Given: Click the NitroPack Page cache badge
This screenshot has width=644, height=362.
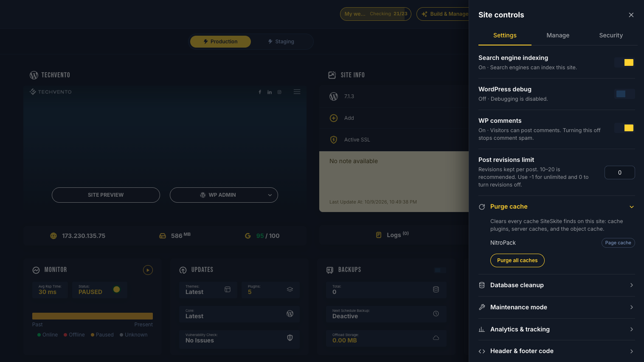Looking at the screenshot, I should click(x=618, y=243).
